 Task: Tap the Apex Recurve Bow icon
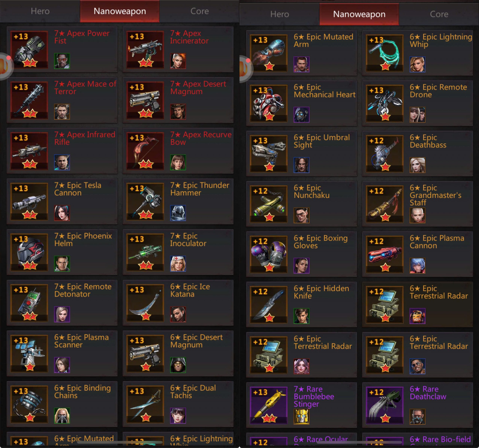[145, 151]
